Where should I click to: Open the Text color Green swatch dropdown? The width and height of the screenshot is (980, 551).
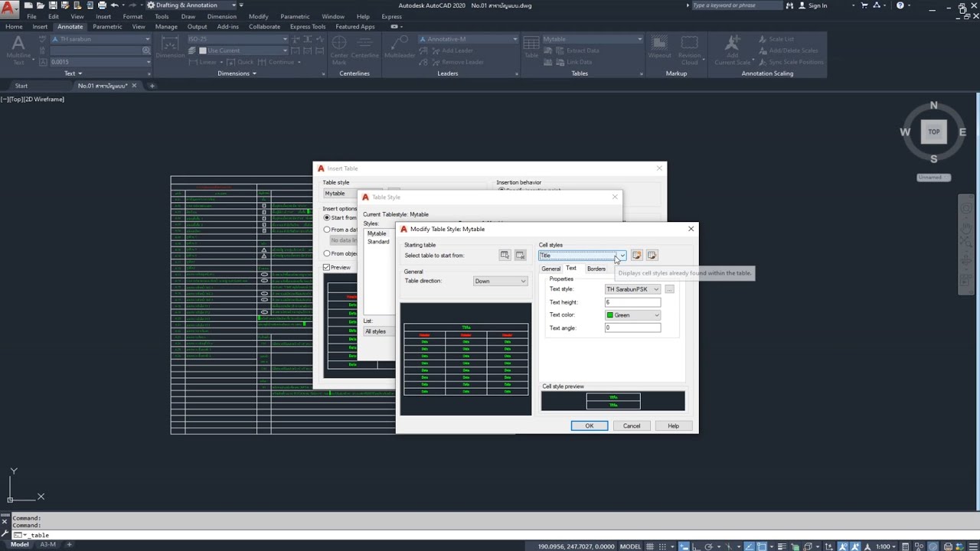click(632, 315)
